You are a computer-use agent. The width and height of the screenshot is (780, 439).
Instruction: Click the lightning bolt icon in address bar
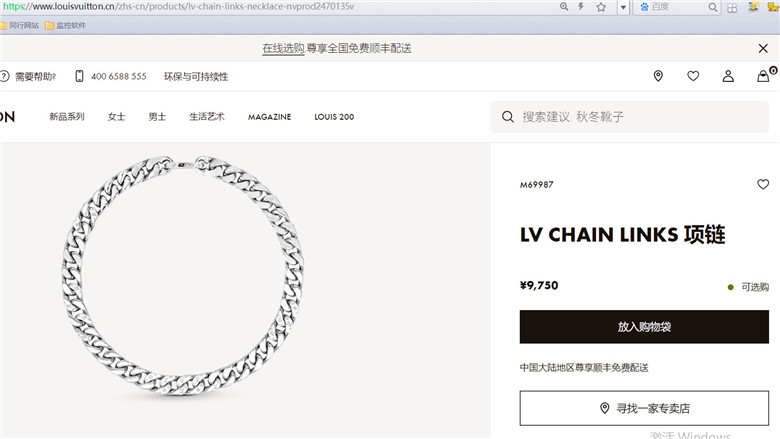[x=581, y=7]
